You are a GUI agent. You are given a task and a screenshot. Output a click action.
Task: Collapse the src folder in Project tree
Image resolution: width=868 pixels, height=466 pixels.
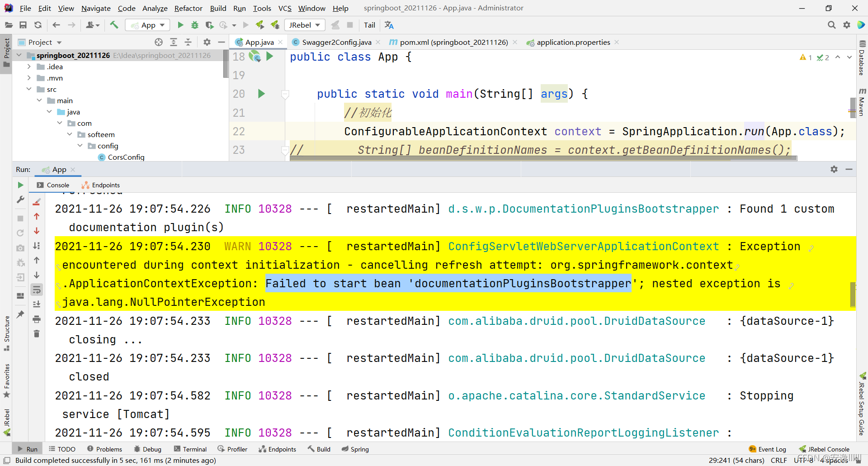28,89
